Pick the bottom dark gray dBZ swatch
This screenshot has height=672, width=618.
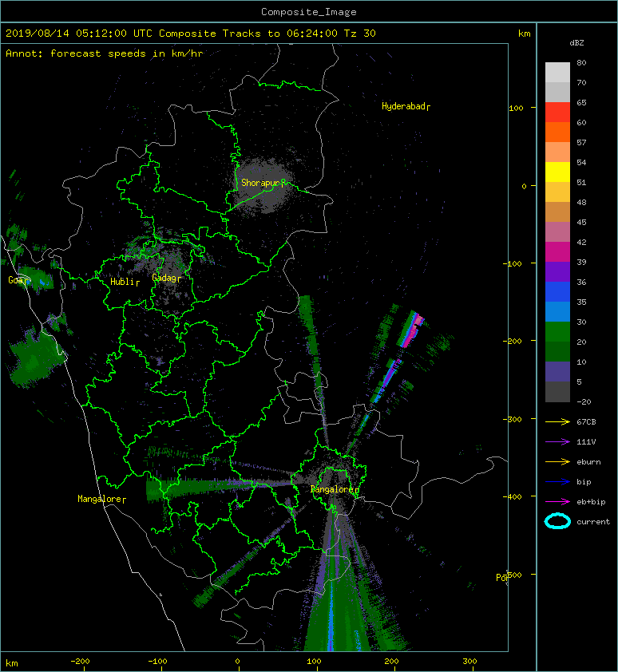pyautogui.click(x=557, y=392)
